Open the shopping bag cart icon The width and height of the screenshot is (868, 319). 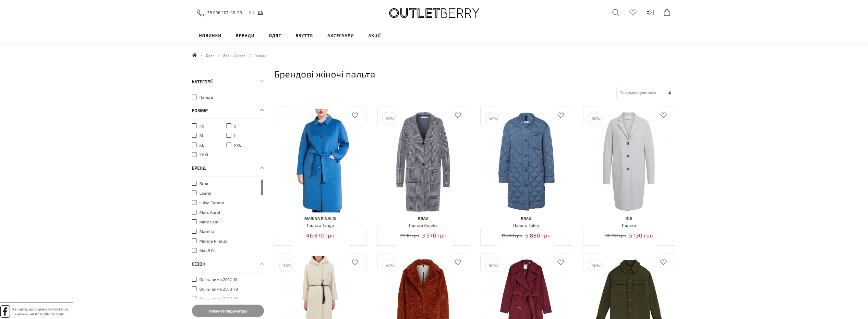667,13
